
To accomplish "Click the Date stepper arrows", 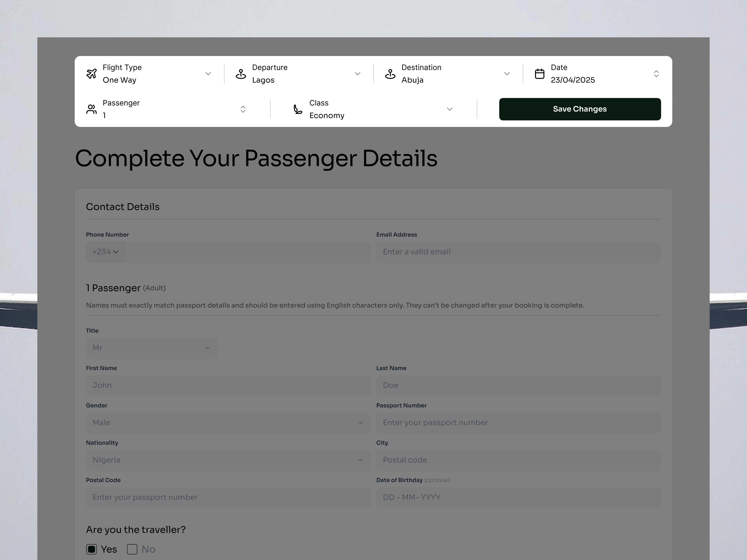I will coord(656,74).
